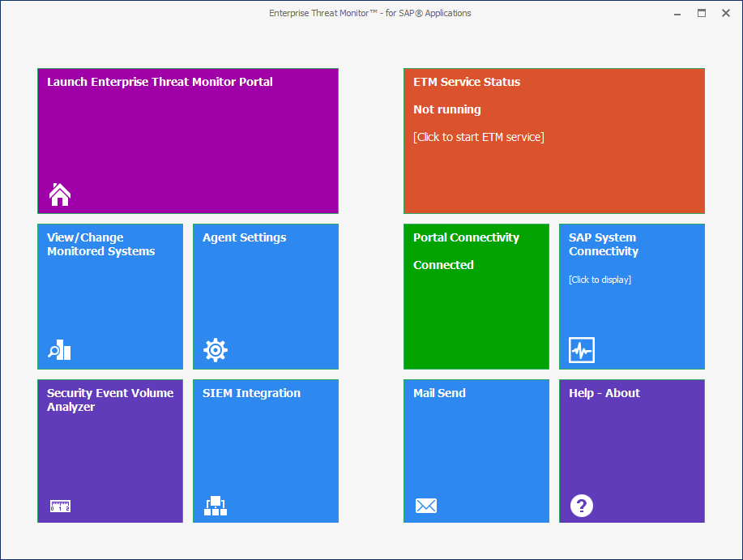Click the envelope icon in Mail Send
Viewport: 743px width, 560px height.
pos(426,506)
